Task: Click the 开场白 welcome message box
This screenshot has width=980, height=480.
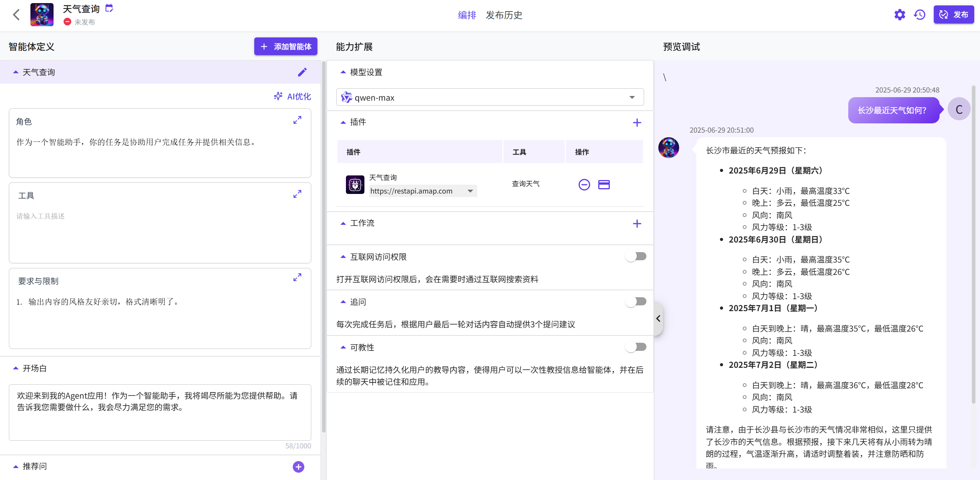Action: (x=160, y=412)
